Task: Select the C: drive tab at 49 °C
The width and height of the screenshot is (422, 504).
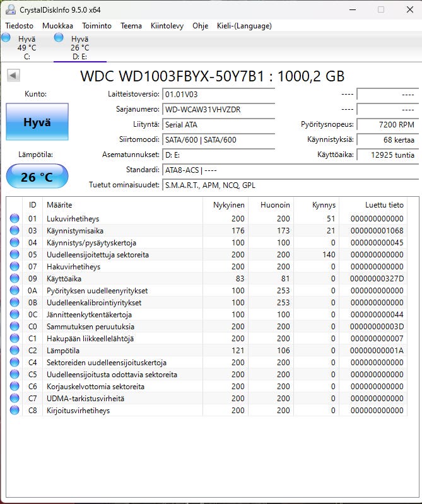Action: pyautogui.click(x=27, y=47)
